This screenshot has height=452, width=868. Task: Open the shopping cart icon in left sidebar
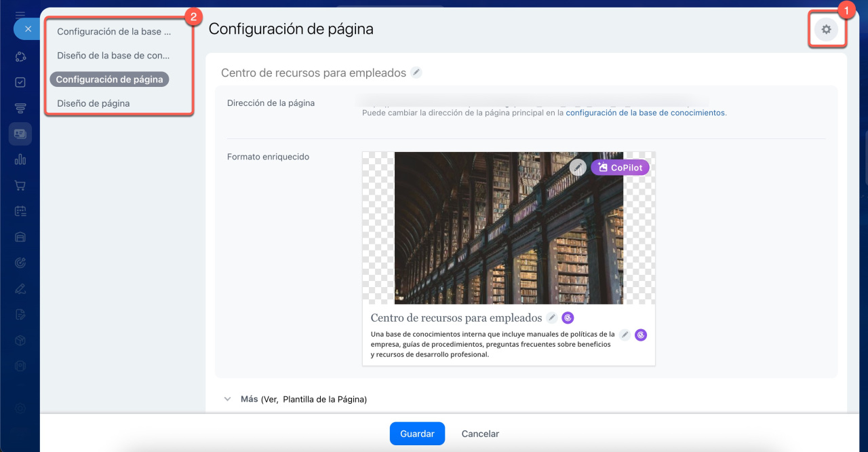20,185
